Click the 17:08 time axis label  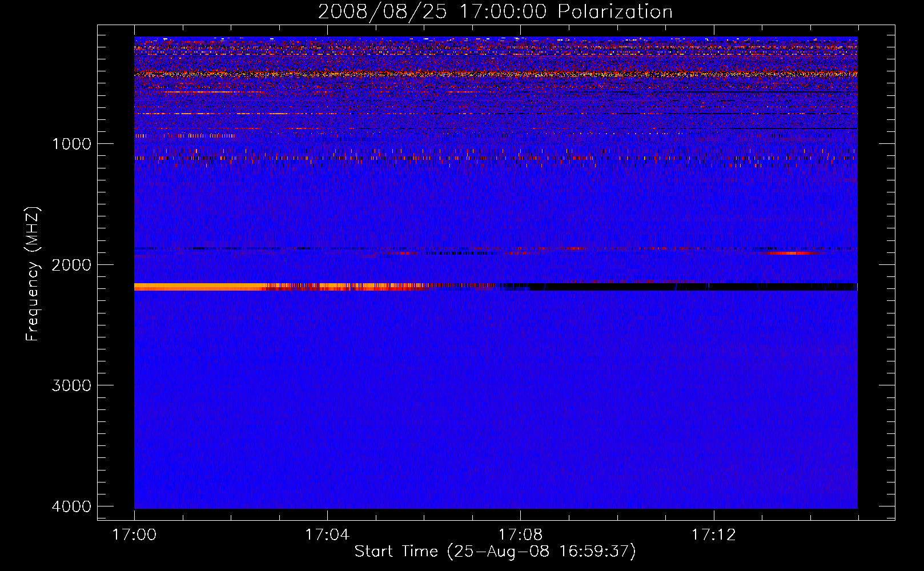click(x=520, y=535)
